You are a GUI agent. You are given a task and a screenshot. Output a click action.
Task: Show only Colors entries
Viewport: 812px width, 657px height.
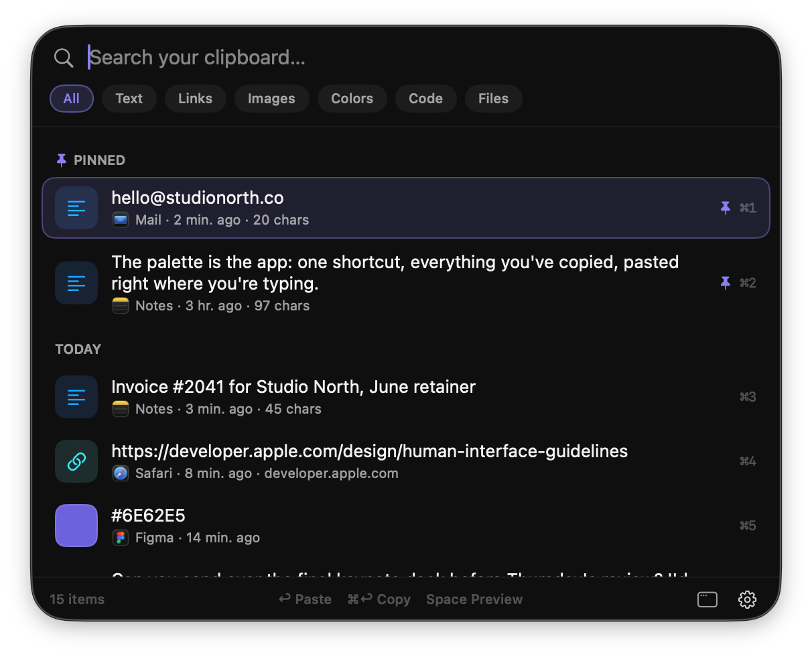(x=352, y=99)
